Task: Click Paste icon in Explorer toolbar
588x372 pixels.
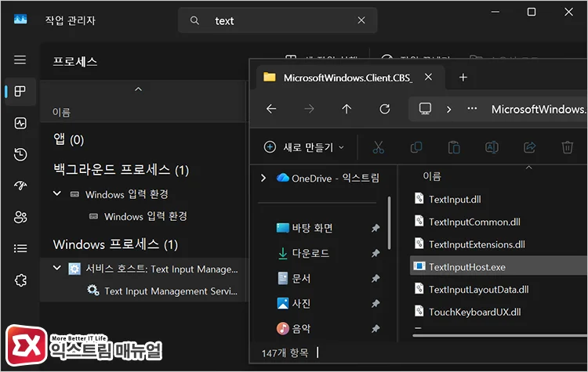Action: [454, 147]
